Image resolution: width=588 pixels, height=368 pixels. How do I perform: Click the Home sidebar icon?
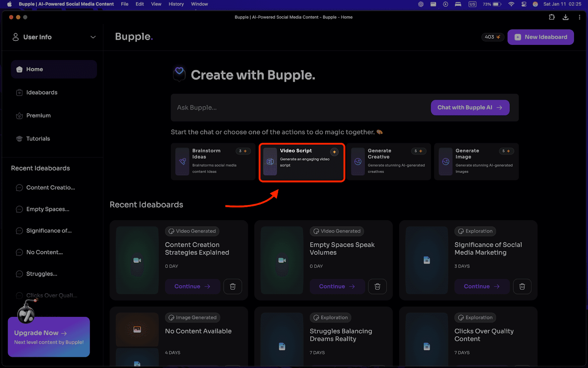pyautogui.click(x=19, y=69)
